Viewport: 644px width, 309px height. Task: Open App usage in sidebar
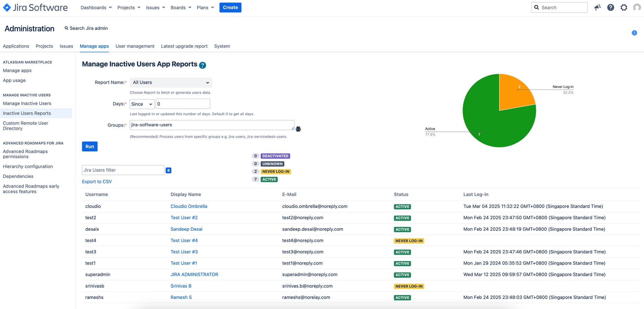pos(14,80)
